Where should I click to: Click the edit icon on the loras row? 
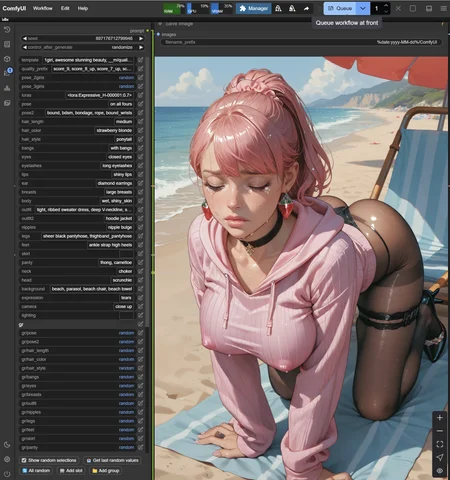pyautogui.click(x=141, y=95)
